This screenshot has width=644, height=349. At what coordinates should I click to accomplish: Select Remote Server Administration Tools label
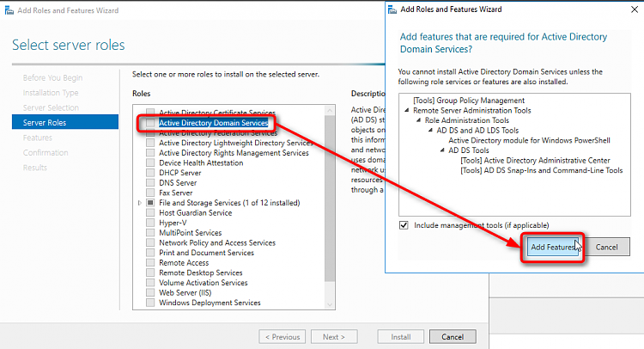click(x=472, y=110)
